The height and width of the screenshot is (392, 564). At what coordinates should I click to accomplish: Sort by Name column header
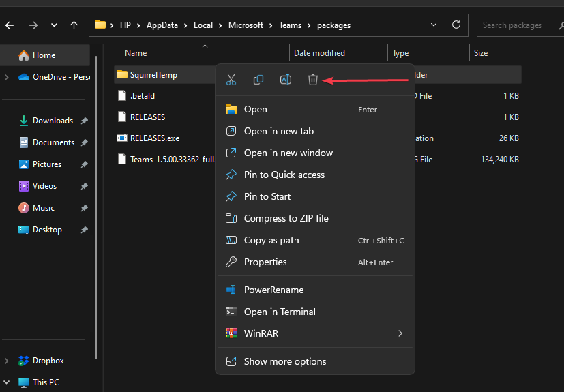pyautogui.click(x=136, y=53)
